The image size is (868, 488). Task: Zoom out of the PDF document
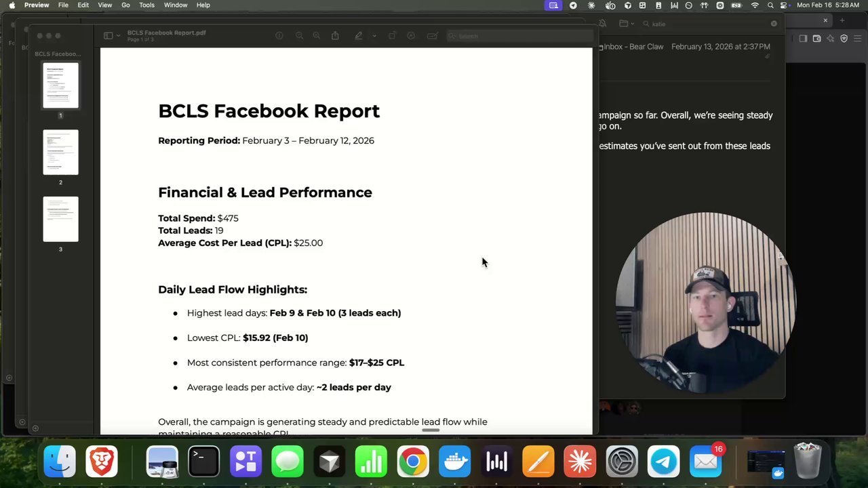[299, 35]
